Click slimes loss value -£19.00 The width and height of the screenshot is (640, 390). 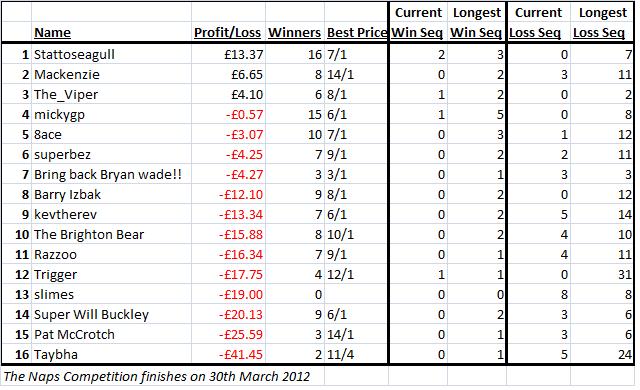click(x=241, y=294)
